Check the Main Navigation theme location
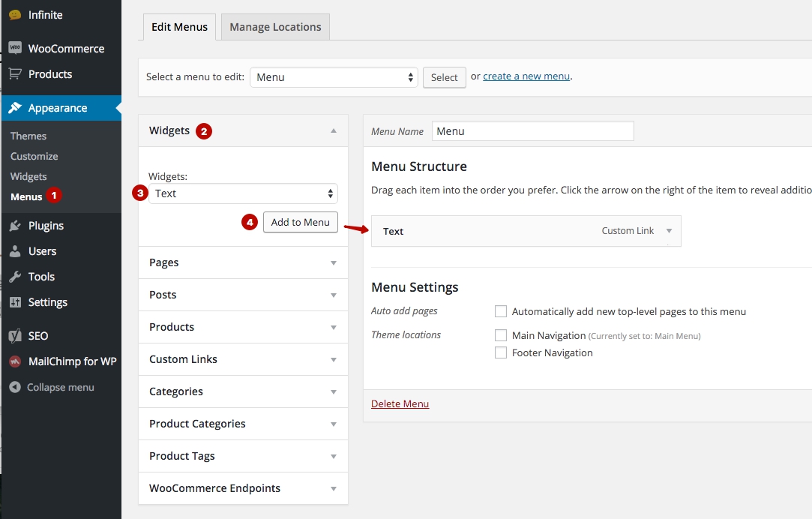 click(x=501, y=335)
